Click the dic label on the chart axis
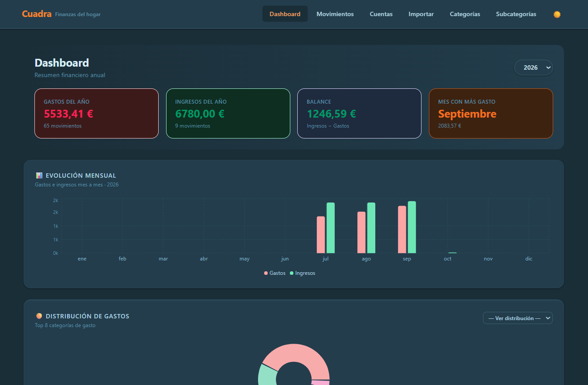 point(529,259)
